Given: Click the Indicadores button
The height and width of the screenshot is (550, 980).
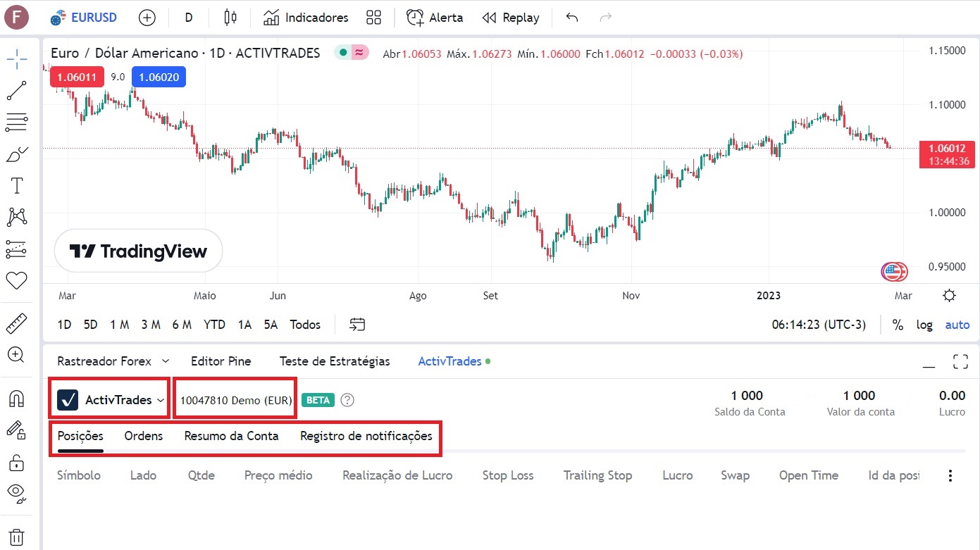Looking at the screenshot, I should pyautogui.click(x=305, y=17).
